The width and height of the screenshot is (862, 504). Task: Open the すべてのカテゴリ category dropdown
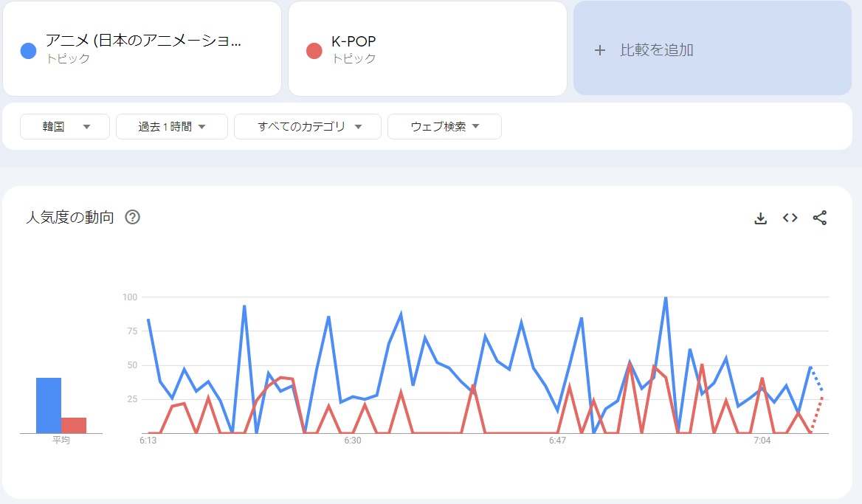pos(308,127)
